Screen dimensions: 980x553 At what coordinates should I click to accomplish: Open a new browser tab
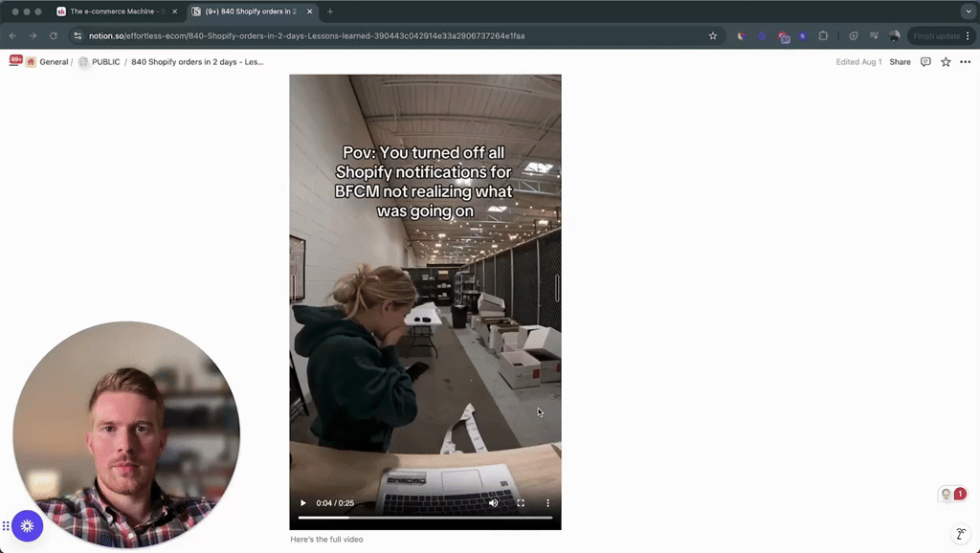(330, 11)
